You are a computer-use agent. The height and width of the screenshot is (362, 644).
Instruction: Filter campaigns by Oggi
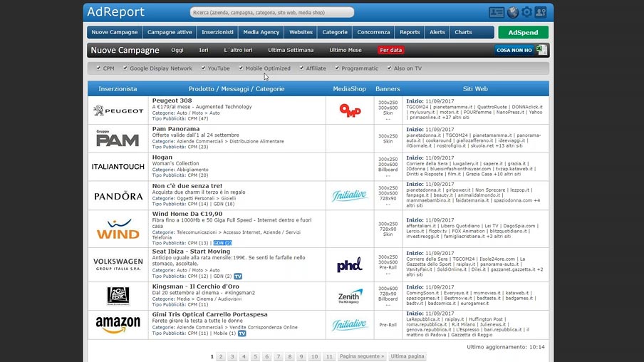pyautogui.click(x=177, y=50)
